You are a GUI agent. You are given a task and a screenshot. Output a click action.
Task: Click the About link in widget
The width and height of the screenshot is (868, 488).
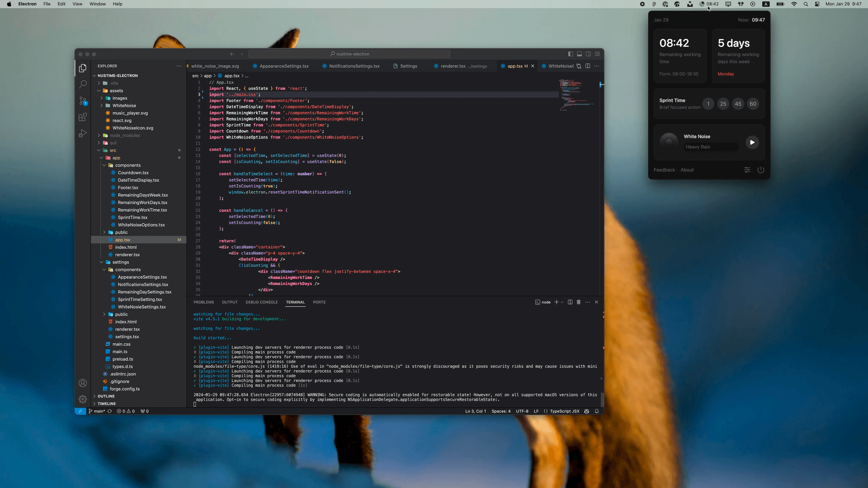[x=687, y=170]
